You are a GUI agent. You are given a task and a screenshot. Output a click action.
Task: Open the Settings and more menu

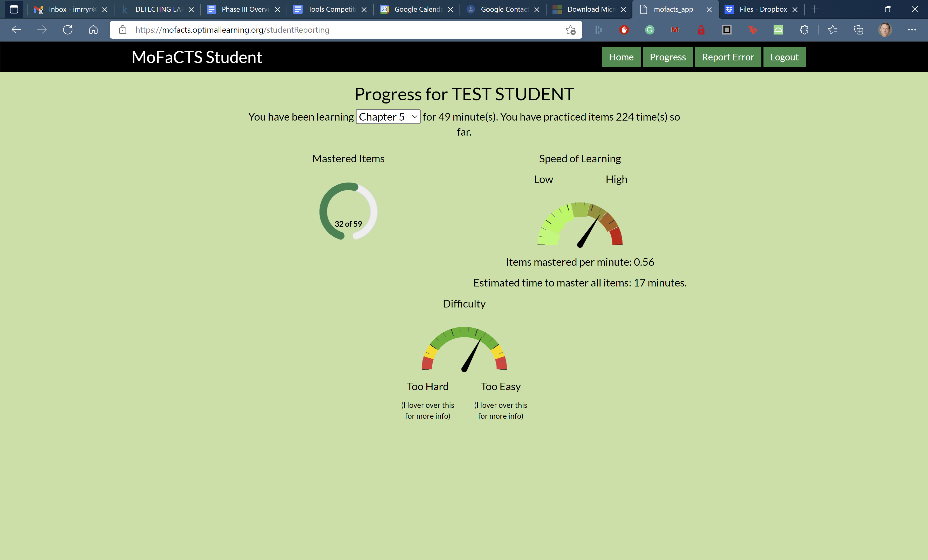coord(912,30)
